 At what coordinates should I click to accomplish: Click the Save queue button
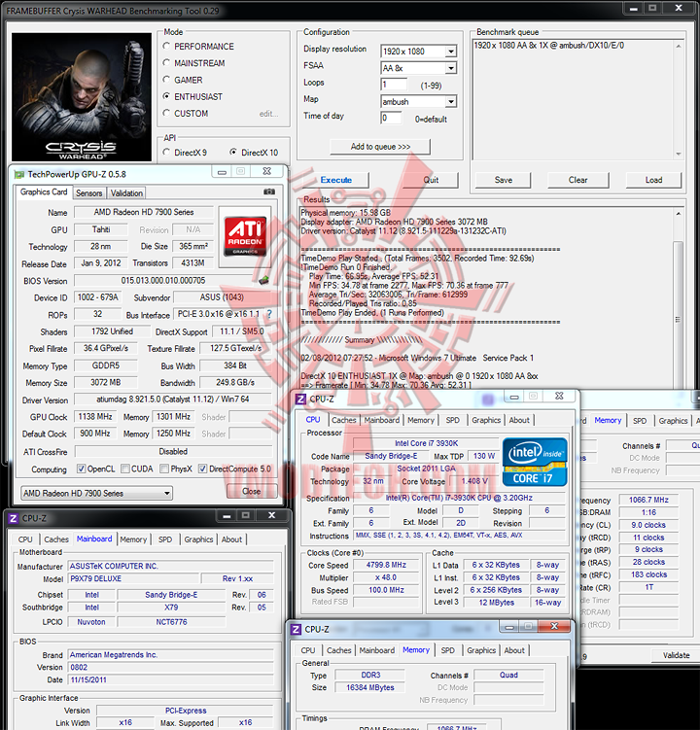[x=503, y=180]
